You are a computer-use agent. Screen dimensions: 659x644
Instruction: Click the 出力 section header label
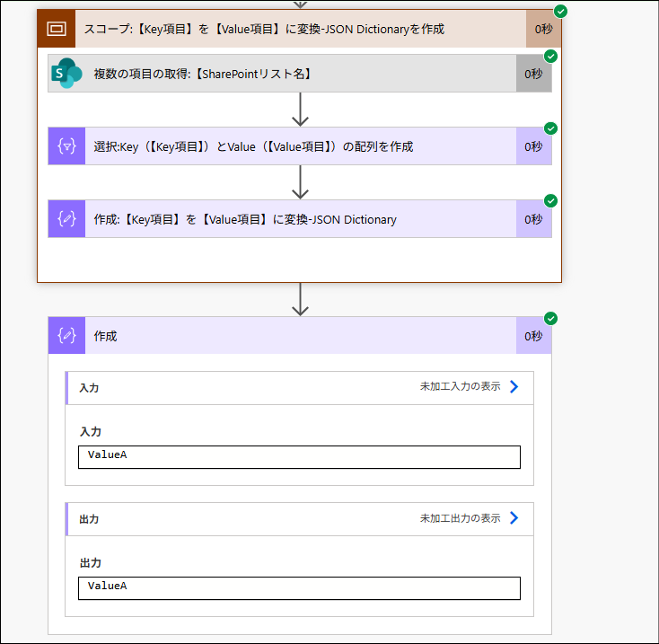(89, 519)
